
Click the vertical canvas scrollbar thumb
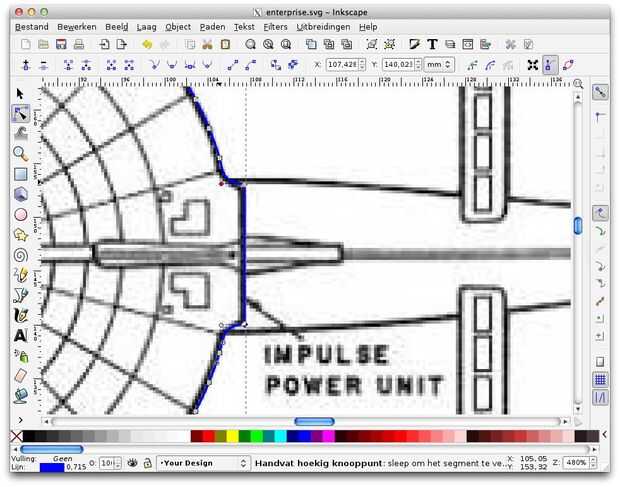point(578,225)
